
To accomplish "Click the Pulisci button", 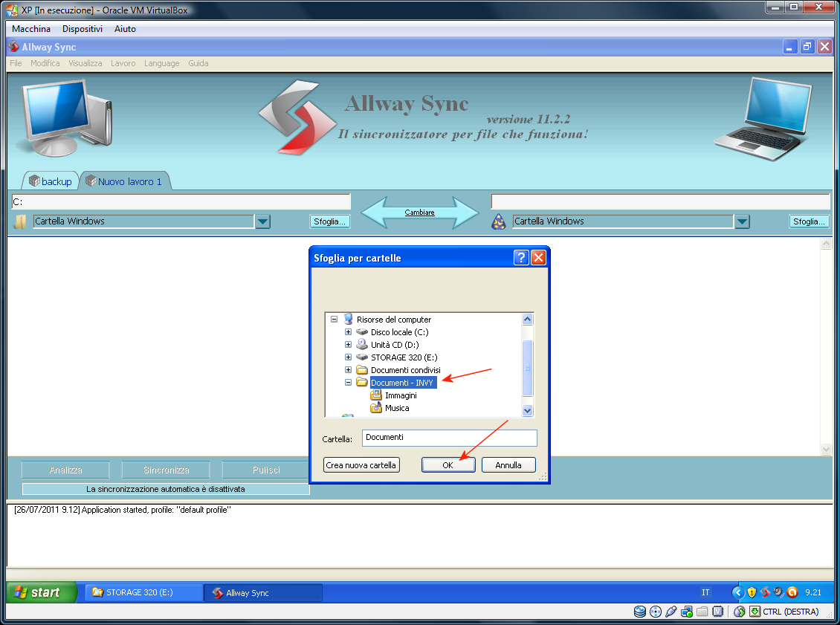I will coord(265,470).
